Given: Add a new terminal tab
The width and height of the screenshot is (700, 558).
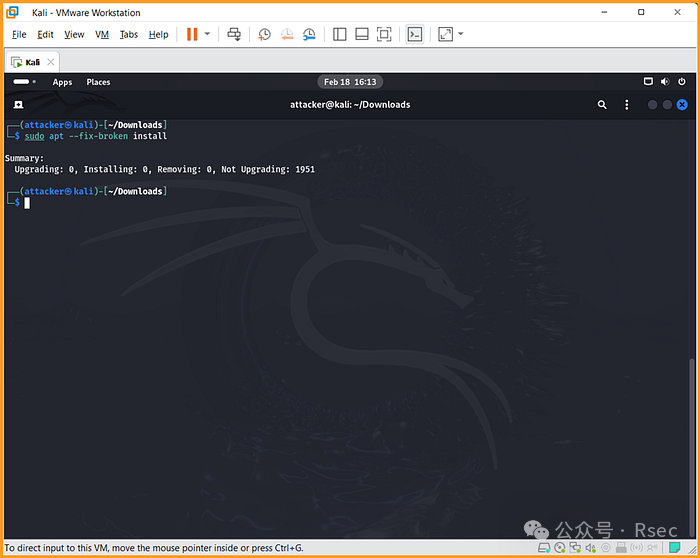Looking at the screenshot, I should pos(19,104).
